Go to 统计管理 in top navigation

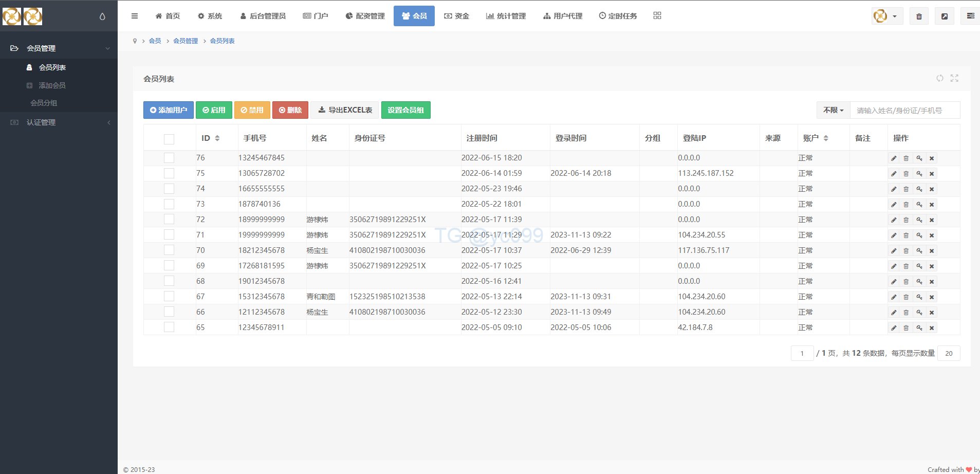click(x=506, y=16)
